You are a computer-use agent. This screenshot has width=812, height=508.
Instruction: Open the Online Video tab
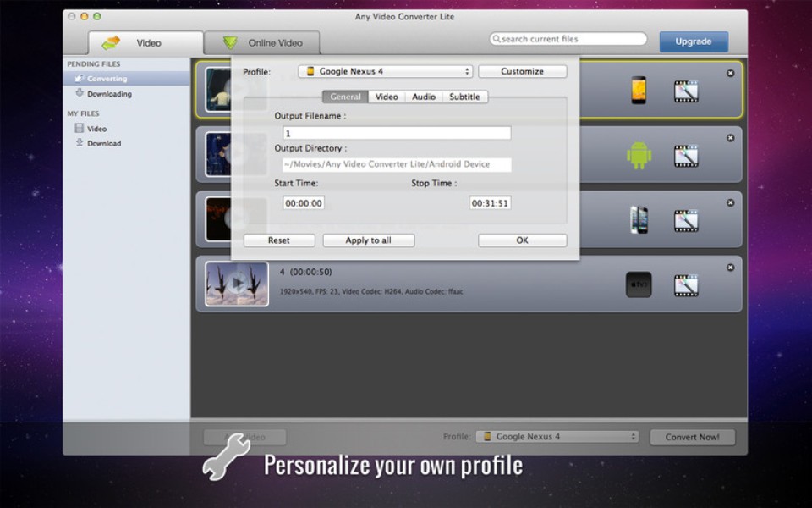click(262, 42)
